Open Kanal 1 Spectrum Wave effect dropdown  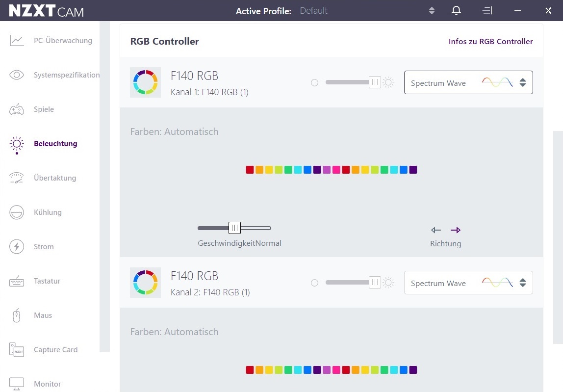(x=468, y=82)
